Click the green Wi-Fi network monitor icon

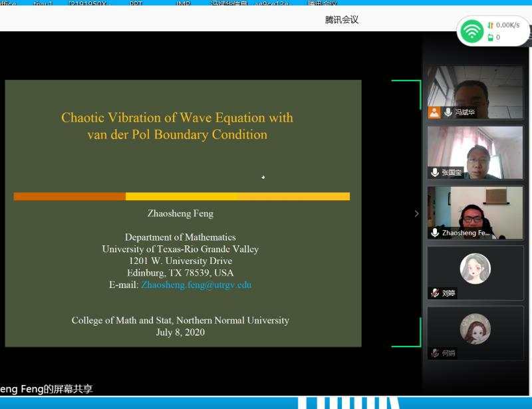(472, 31)
